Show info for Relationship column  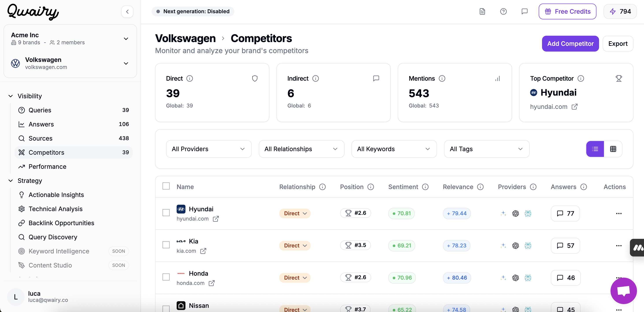click(x=322, y=187)
